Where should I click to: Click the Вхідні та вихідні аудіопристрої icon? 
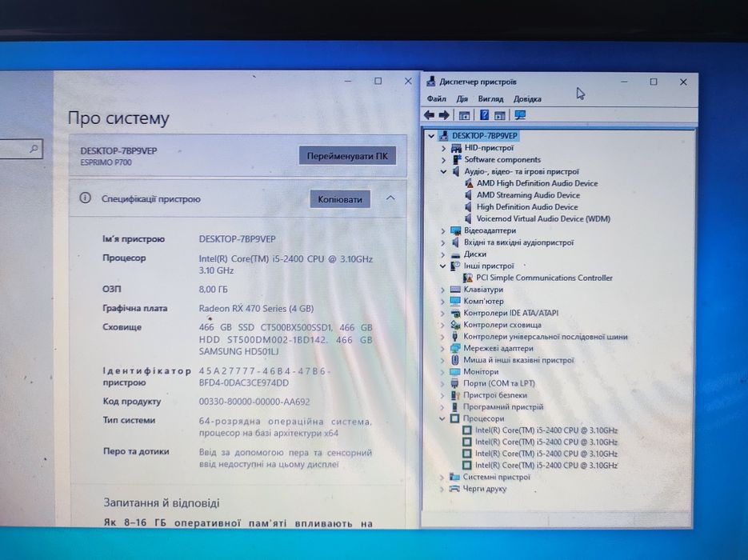(x=455, y=242)
